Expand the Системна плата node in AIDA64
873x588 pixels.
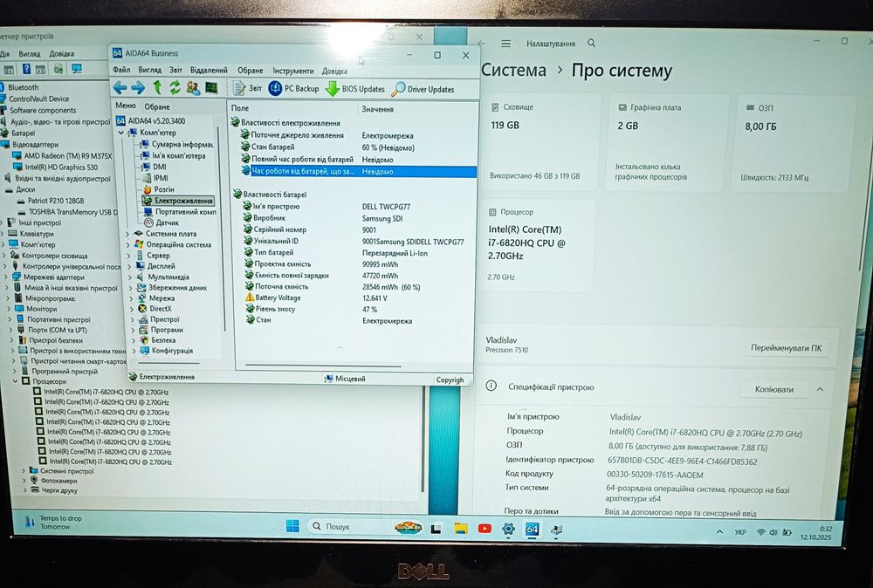pos(127,234)
